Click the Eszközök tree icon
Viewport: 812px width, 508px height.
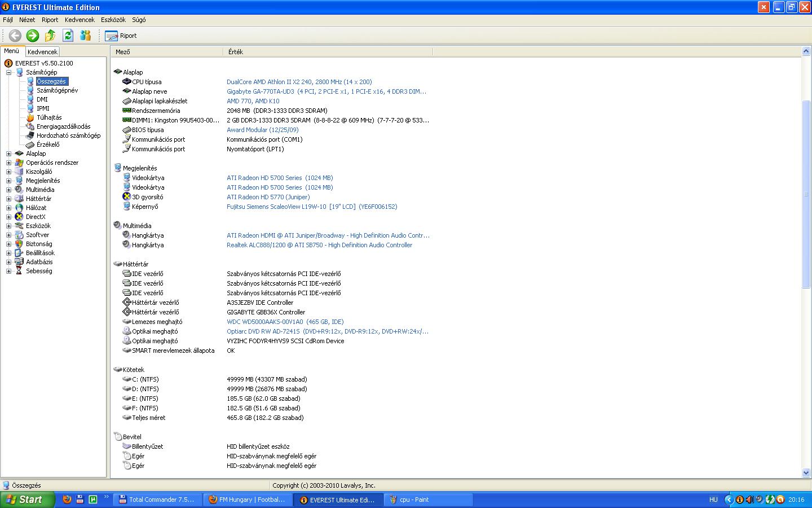(x=19, y=226)
